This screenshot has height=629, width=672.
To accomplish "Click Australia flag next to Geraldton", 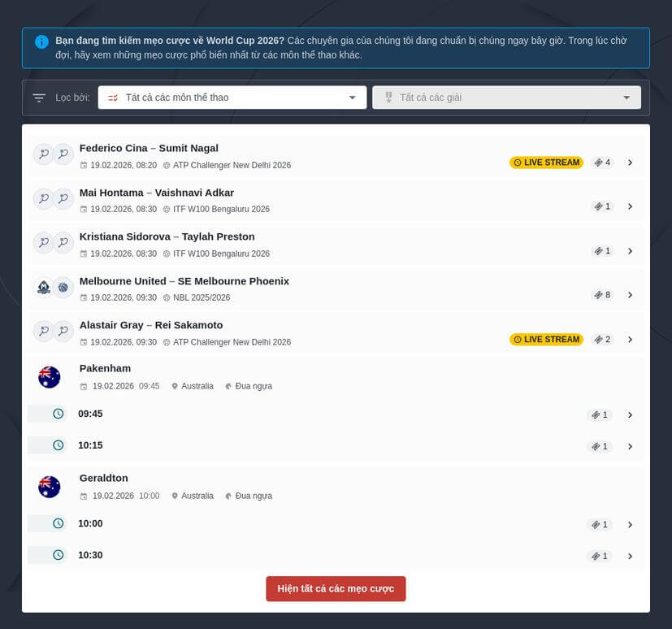I will tap(50, 487).
